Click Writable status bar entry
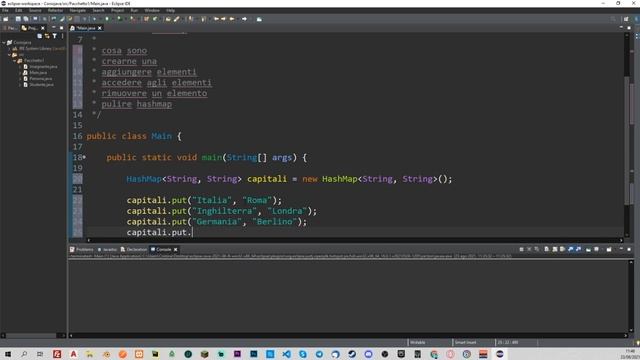Image resolution: width=640 pixels, height=360 pixels. (x=418, y=342)
